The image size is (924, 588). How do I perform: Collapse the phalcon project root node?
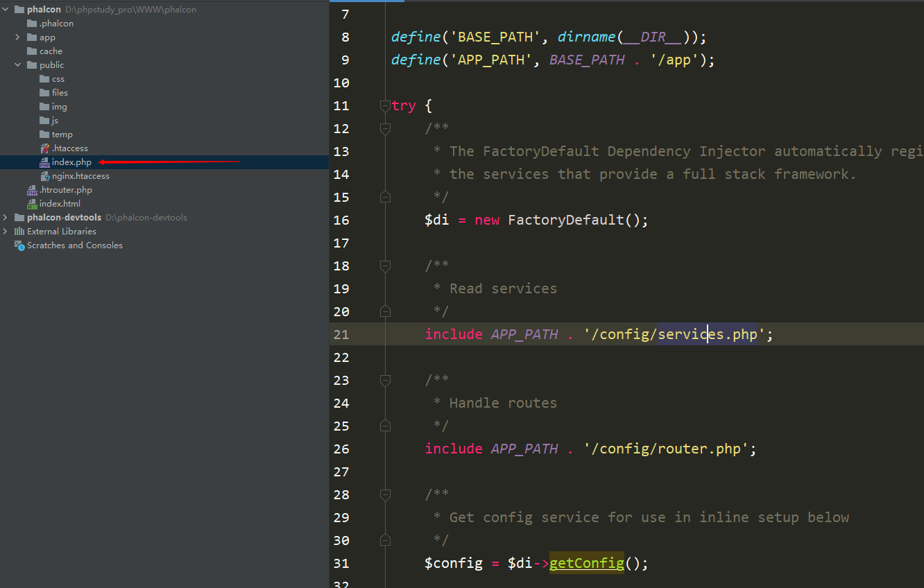(x=6, y=10)
